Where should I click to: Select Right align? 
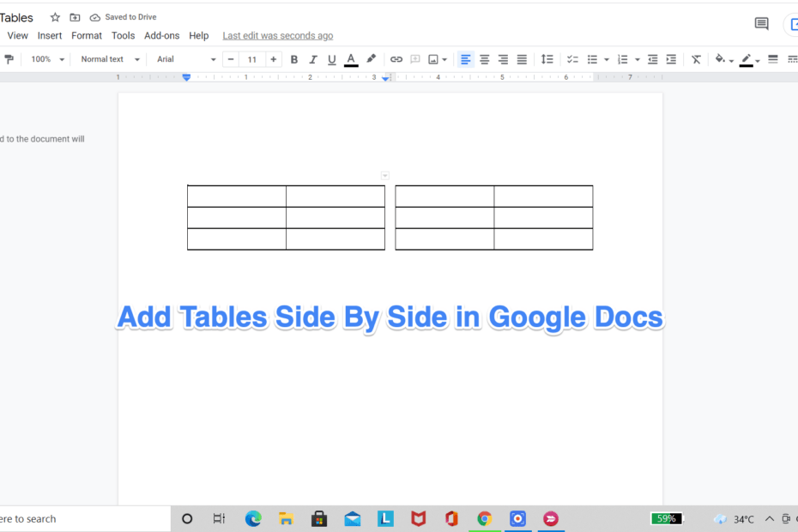tap(503, 59)
